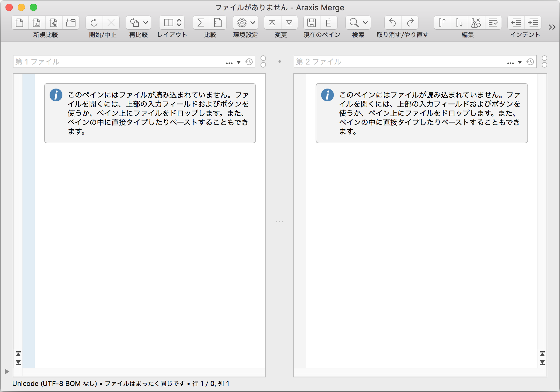
Task: Undo the last edit
Action: 392,22
